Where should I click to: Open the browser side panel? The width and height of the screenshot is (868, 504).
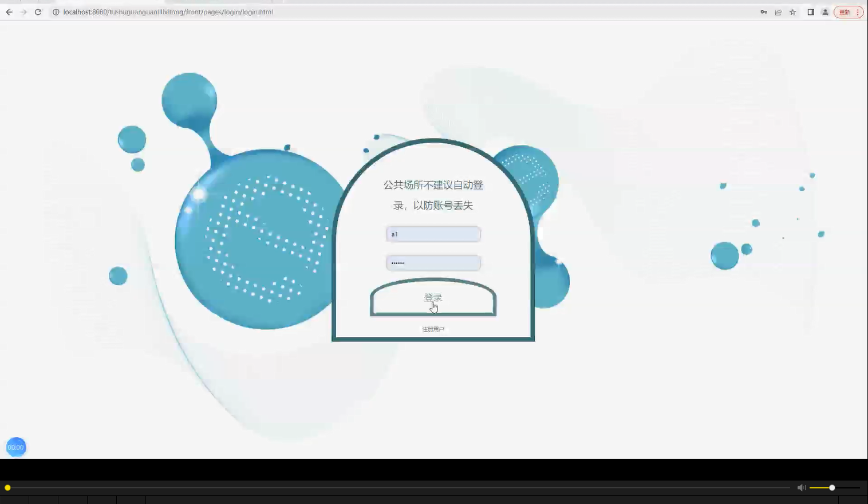pos(811,12)
